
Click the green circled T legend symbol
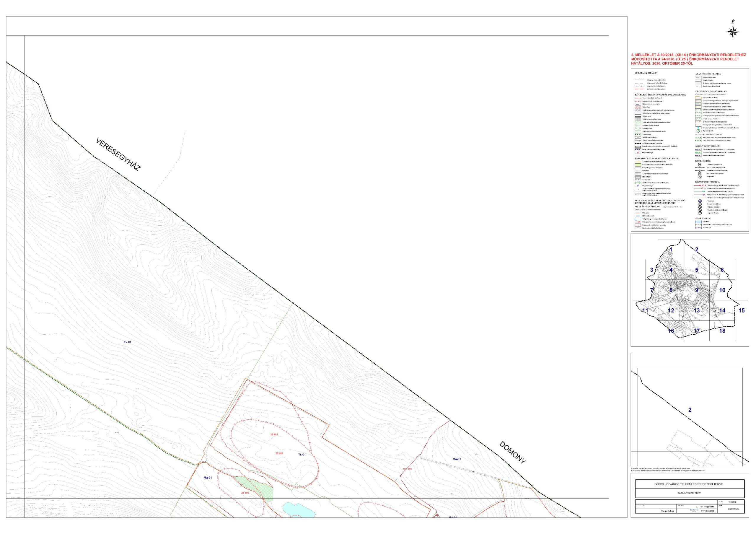(698, 131)
